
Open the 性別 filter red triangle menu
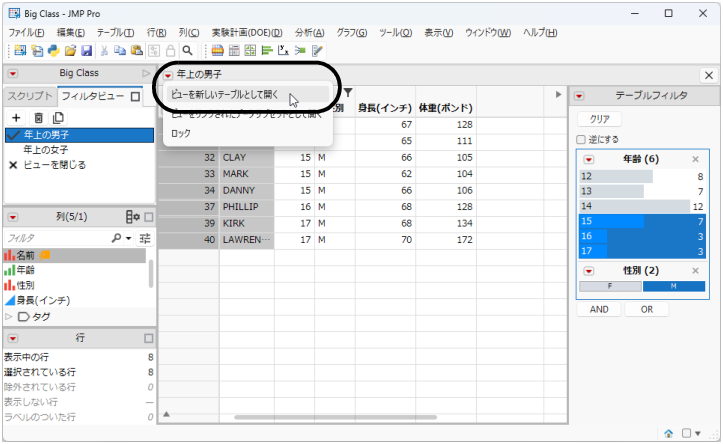pos(589,271)
